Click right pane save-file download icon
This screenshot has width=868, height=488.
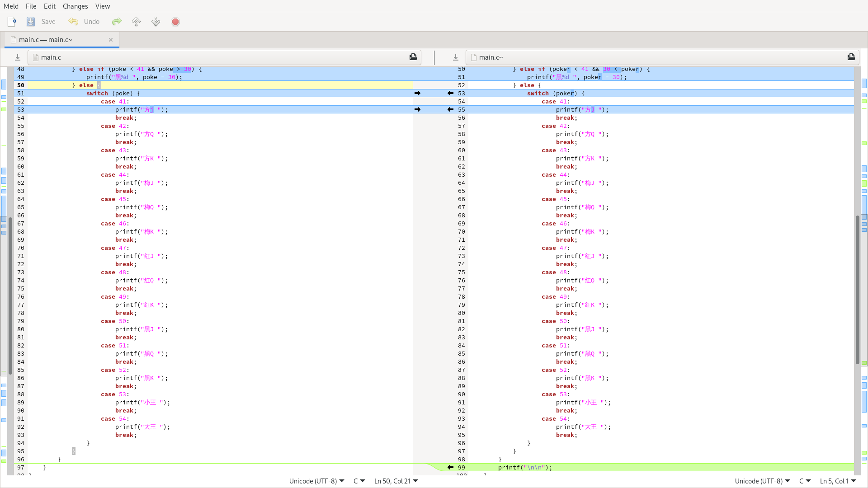tap(456, 57)
